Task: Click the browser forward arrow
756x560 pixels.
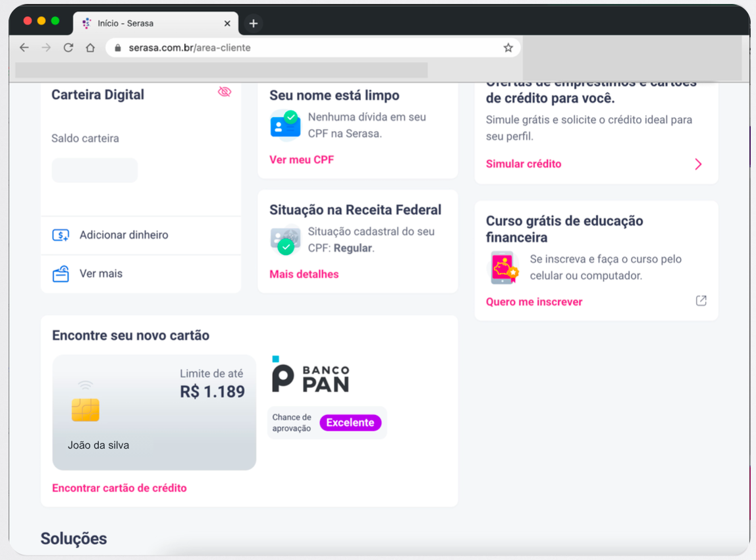Action: click(46, 47)
